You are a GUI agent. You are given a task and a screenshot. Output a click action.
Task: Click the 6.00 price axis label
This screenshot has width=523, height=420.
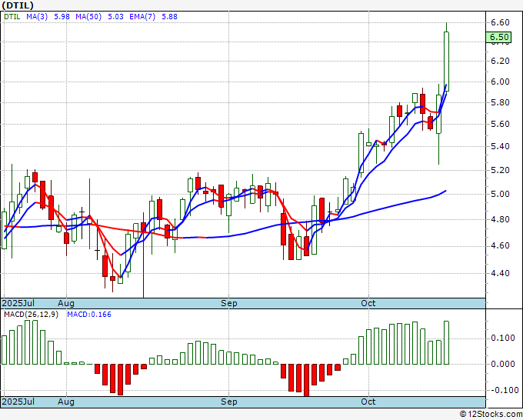pos(500,82)
